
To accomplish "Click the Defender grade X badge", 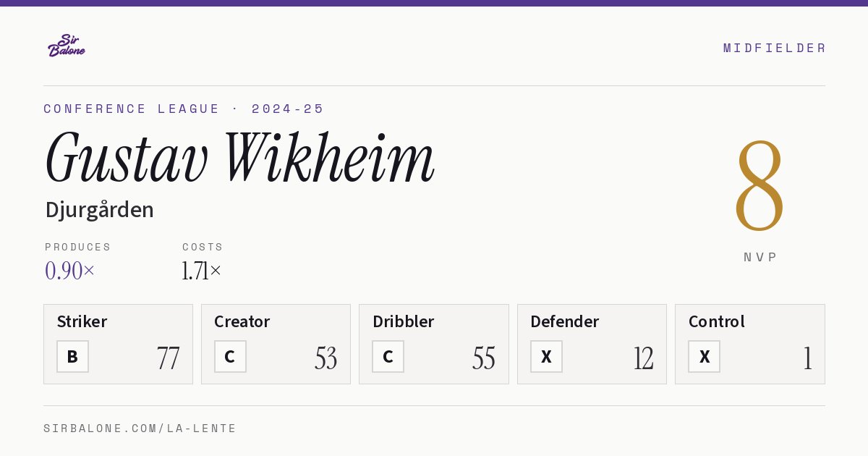I will pyautogui.click(x=546, y=356).
